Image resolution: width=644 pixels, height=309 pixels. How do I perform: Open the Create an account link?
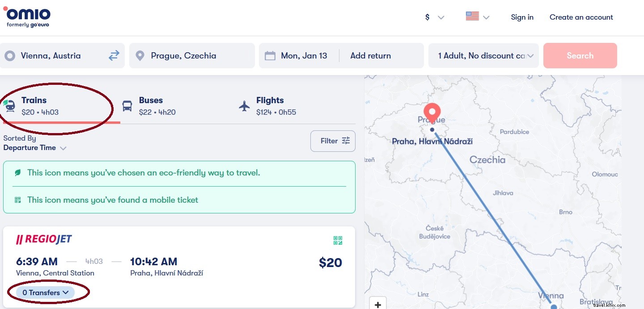click(581, 17)
